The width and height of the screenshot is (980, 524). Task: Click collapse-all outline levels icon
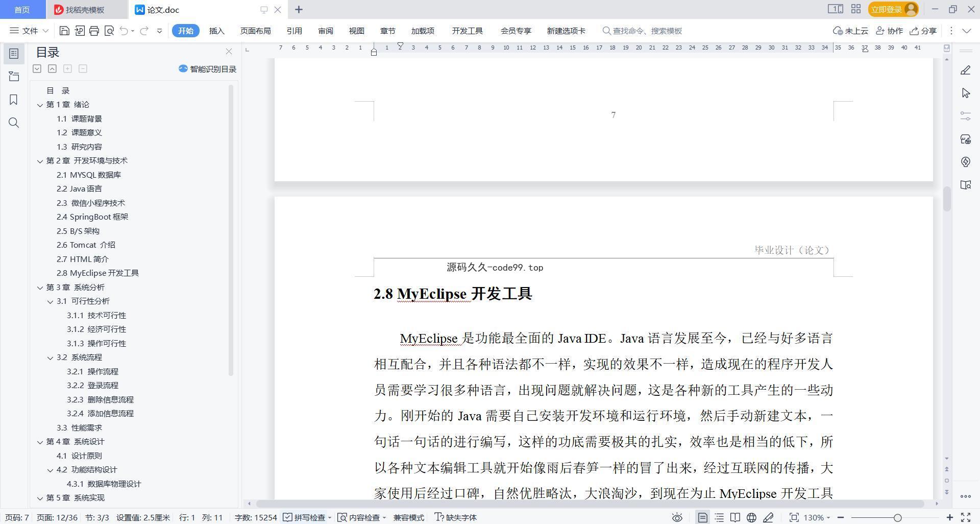[52, 68]
